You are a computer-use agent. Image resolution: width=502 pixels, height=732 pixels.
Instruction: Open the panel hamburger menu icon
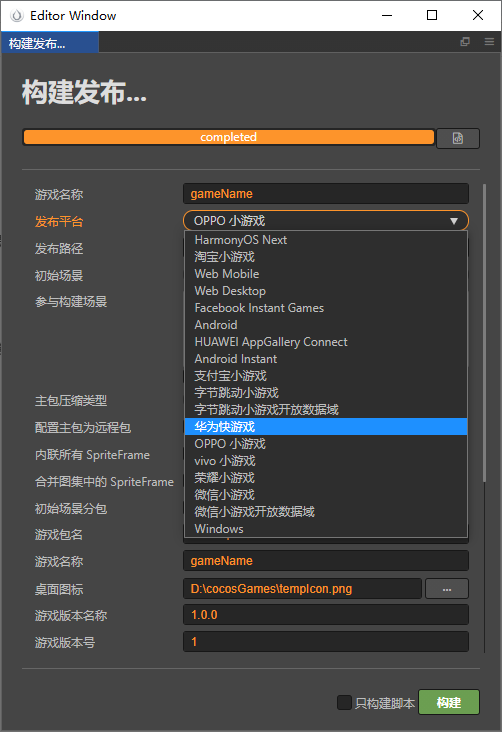pos(489,42)
